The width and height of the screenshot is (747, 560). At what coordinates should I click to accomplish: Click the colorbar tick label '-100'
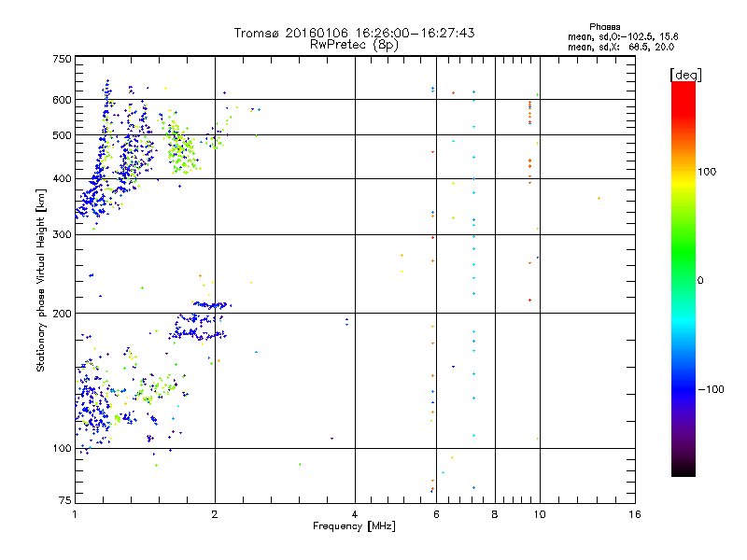(x=711, y=389)
